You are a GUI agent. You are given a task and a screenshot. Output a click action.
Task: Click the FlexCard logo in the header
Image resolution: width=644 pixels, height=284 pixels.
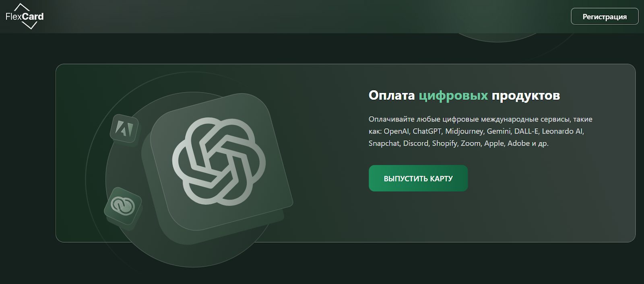click(25, 16)
